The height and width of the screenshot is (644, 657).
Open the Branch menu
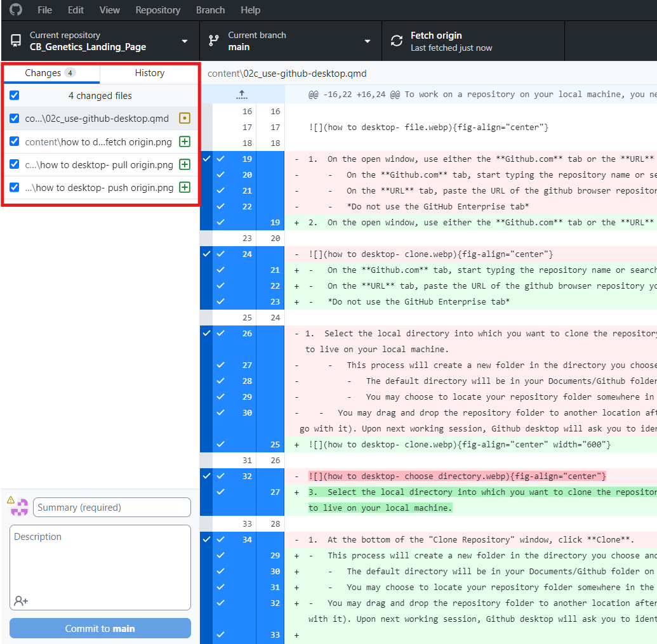coord(210,10)
